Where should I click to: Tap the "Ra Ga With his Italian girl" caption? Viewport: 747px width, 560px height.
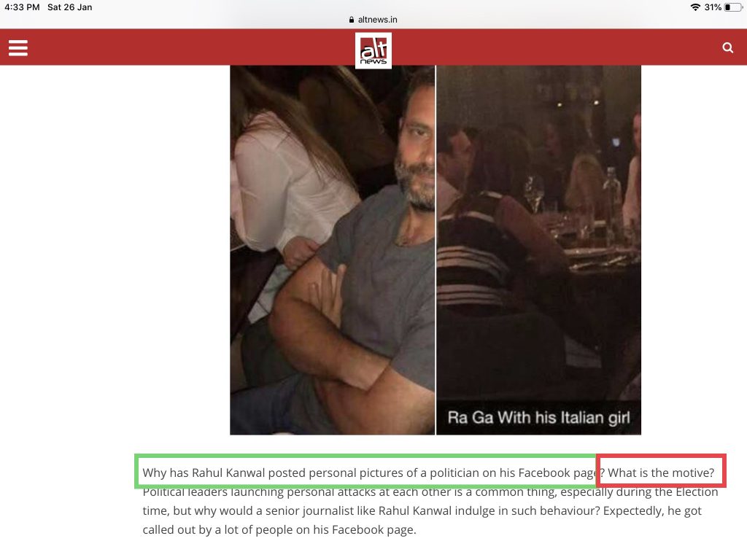[539, 418]
